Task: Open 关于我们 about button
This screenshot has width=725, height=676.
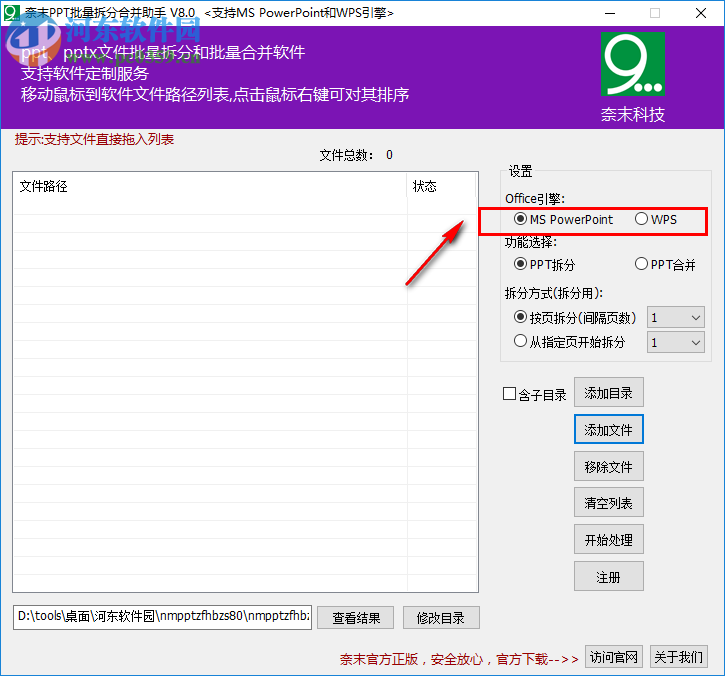Action: 678,657
